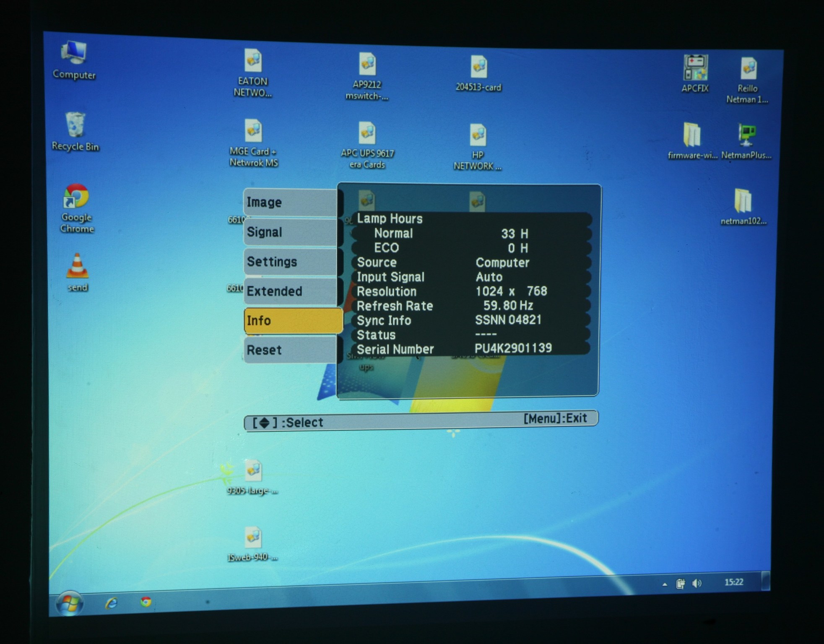Screen dimensions: 824x644
Task: Click the taskbar clock showing 15:22
Action: (x=734, y=582)
